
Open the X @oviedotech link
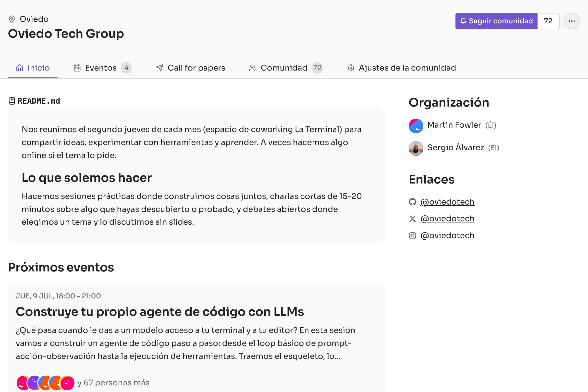(x=447, y=219)
